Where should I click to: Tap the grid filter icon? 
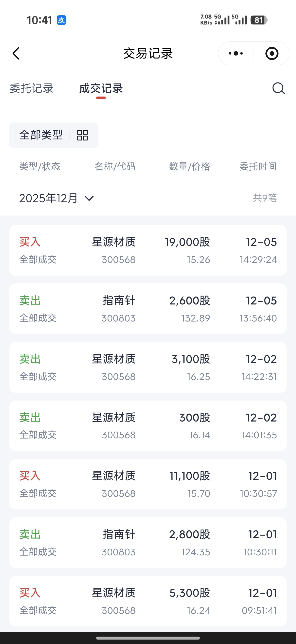(x=82, y=135)
